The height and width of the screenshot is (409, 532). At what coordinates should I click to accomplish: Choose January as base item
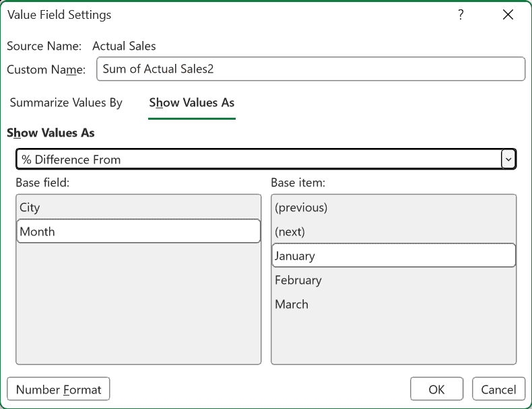click(393, 256)
